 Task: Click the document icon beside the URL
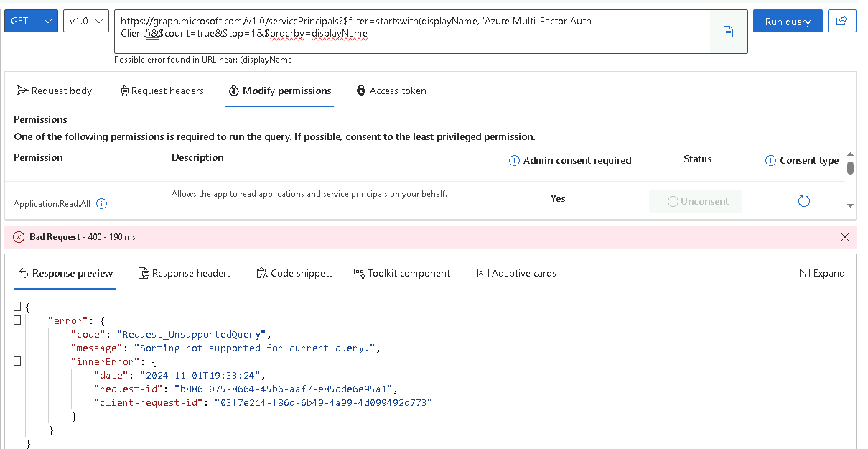coord(728,32)
